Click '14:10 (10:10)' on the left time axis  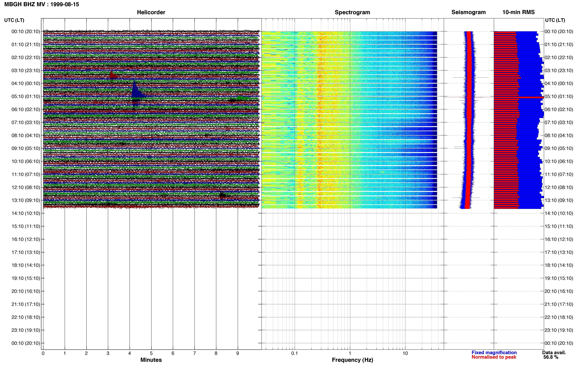point(26,213)
